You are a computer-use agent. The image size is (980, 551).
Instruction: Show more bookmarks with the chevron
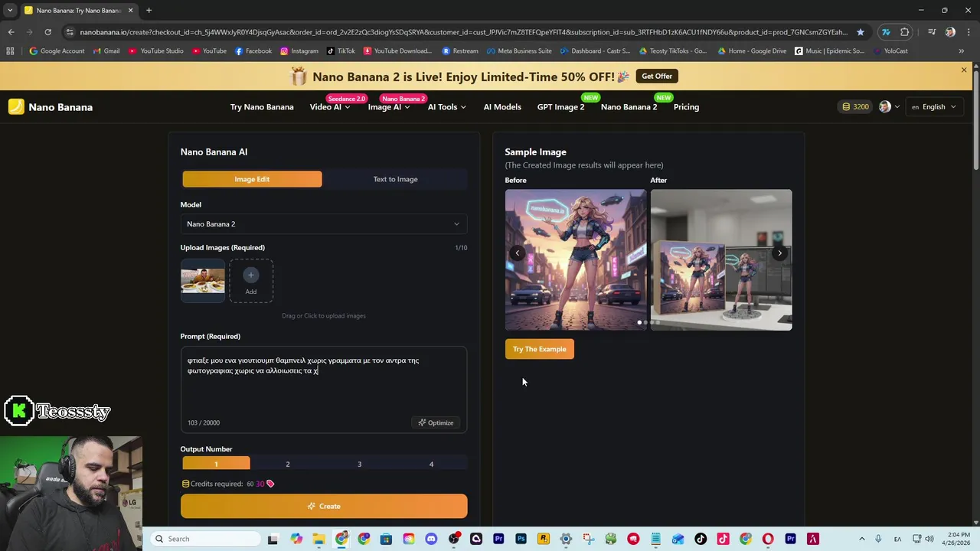tap(962, 51)
